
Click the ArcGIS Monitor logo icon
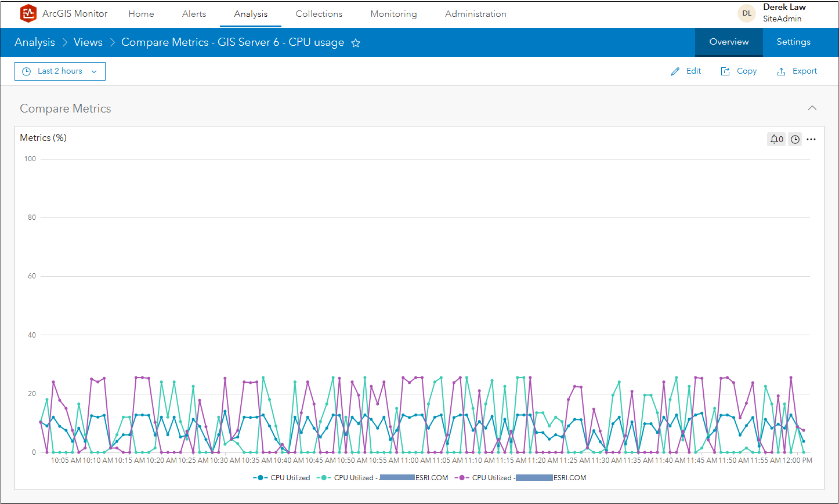[28, 13]
